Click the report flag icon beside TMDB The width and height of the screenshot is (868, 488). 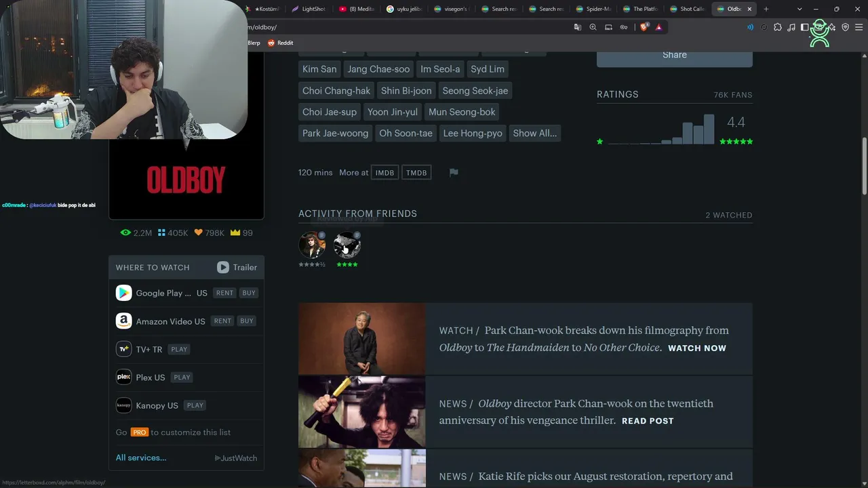coord(454,172)
